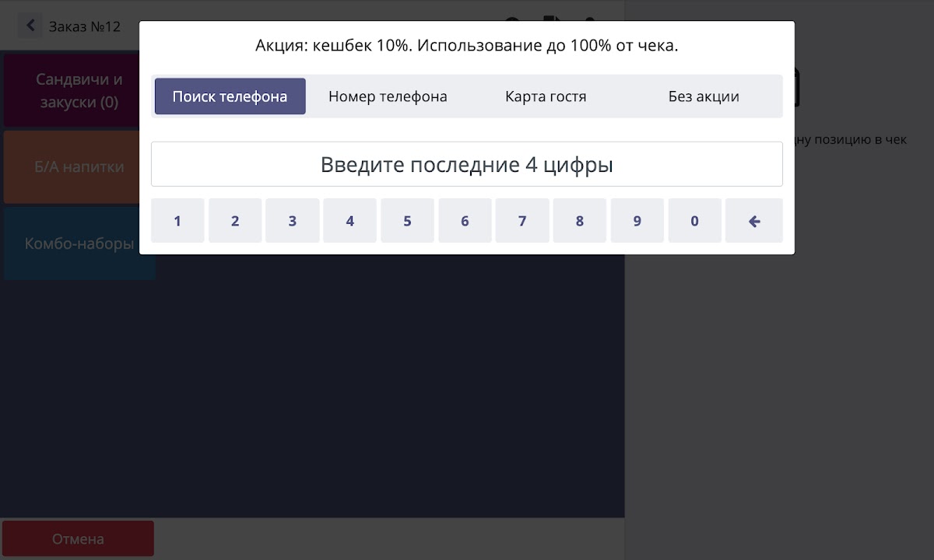The width and height of the screenshot is (934, 560).
Task: Focus the Введите последние 4 цифры field
Action: pos(466,164)
